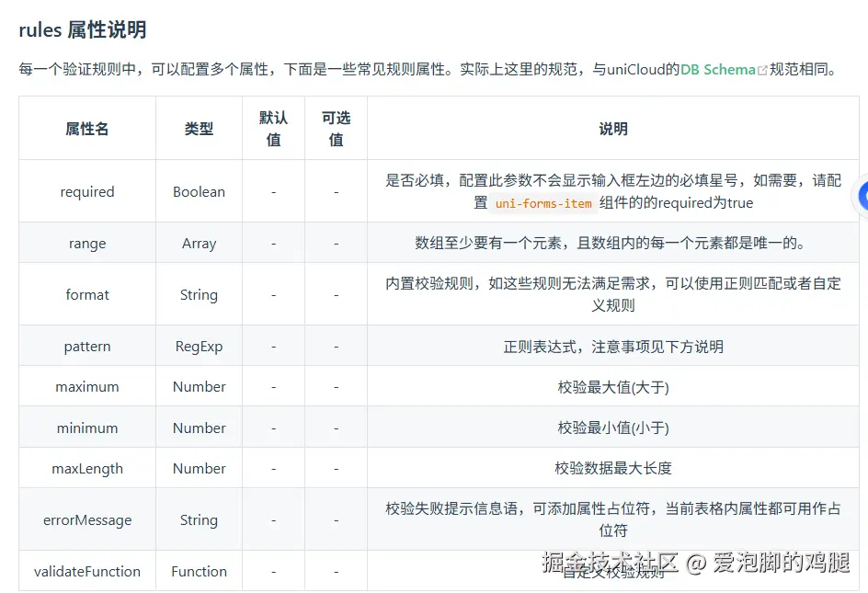
Task: Select the String type in format row
Action: click(x=199, y=294)
